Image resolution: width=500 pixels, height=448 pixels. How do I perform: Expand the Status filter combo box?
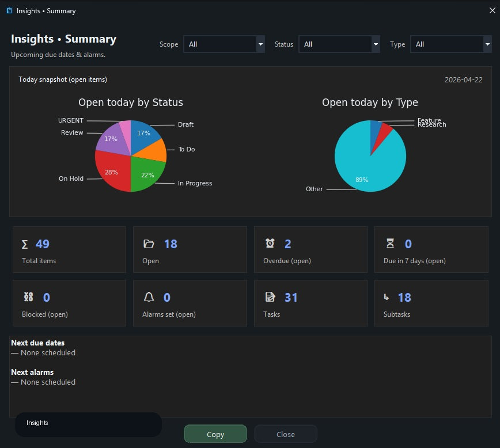(339, 44)
